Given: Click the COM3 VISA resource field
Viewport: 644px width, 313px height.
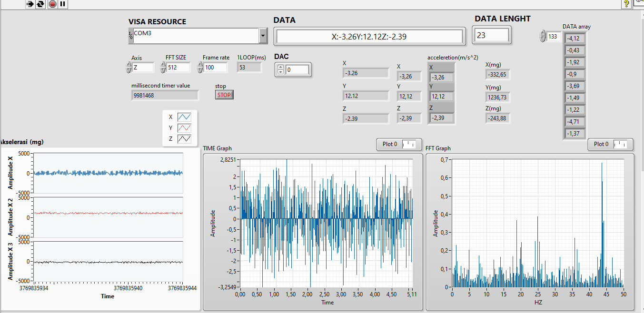Looking at the screenshot, I should pyautogui.click(x=196, y=36).
